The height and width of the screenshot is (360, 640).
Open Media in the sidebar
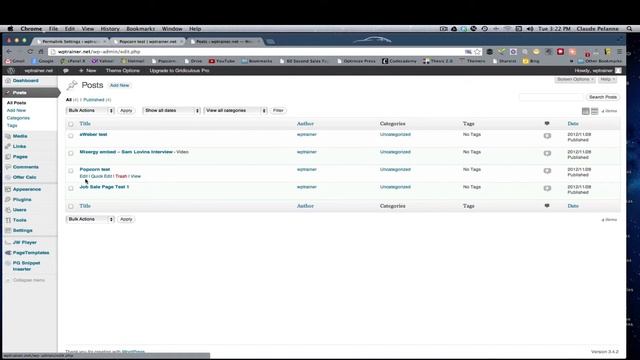coord(20,136)
